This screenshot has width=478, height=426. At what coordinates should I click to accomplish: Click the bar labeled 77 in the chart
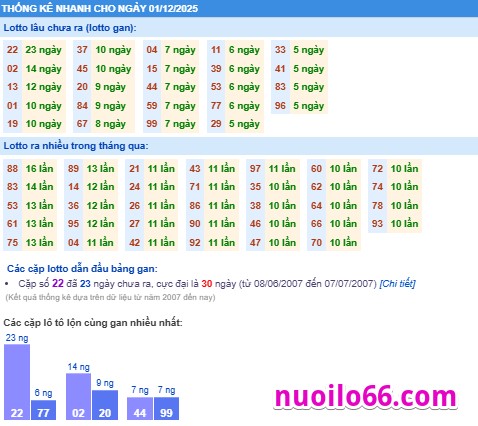43,410
